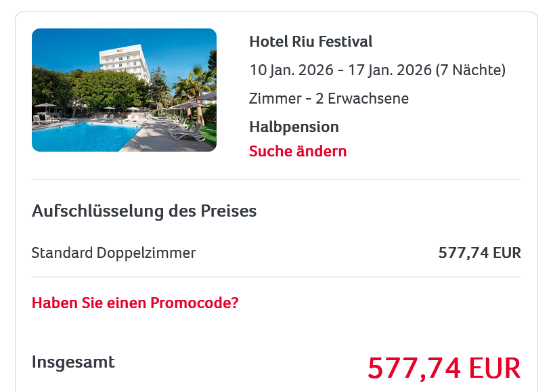Viewport: 553px width, 392px height.
Task: Open the "Haben Sie einen Promocode?" link
Action: (x=135, y=303)
